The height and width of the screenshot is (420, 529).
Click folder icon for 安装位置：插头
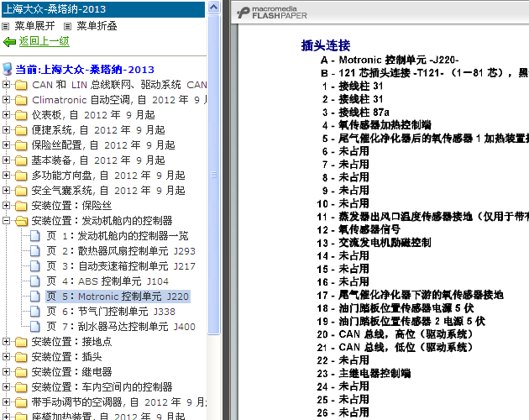point(21,357)
